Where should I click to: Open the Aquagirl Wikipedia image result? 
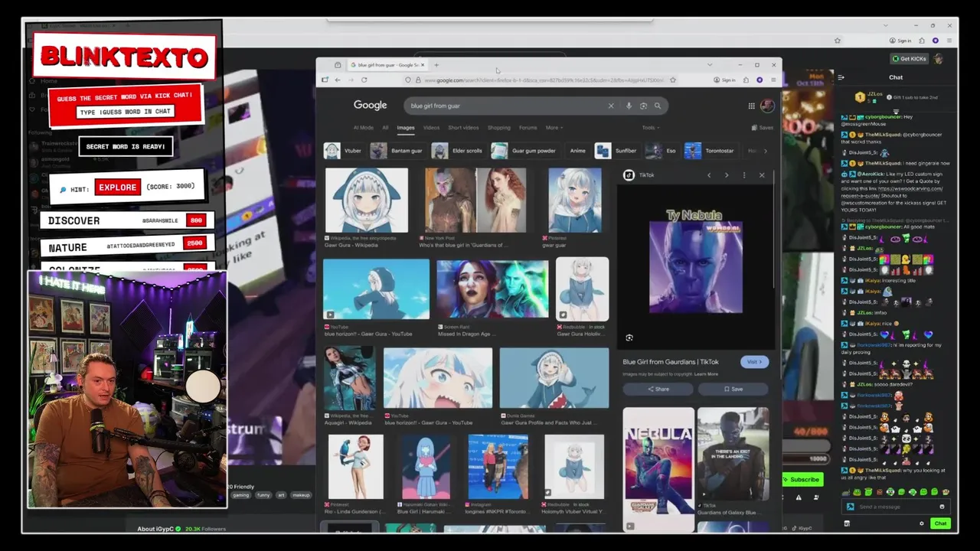click(x=350, y=378)
